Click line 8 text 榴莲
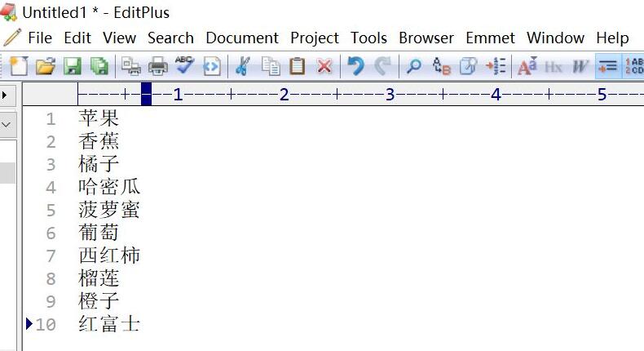This screenshot has width=644, height=351. pyautogui.click(x=99, y=278)
